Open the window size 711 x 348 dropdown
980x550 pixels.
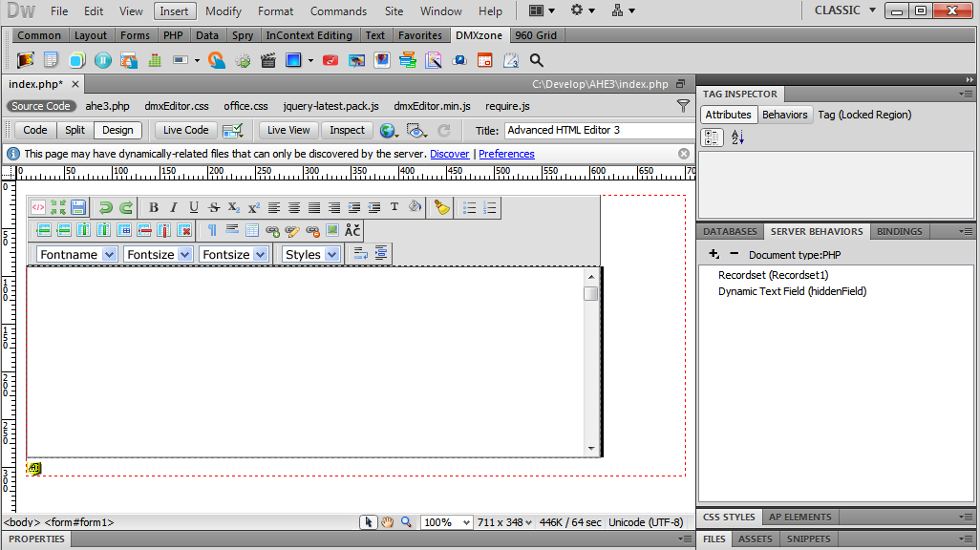pyautogui.click(x=504, y=522)
